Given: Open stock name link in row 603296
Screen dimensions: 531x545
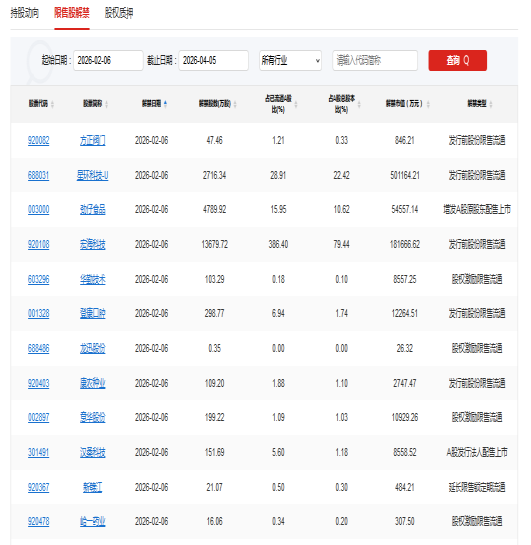Looking at the screenshot, I should coord(92,279).
